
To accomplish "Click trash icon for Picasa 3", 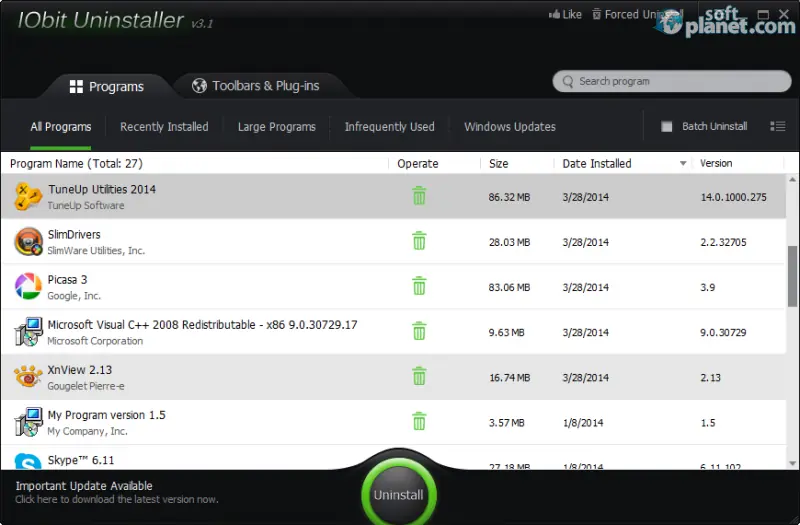I will pos(419,286).
